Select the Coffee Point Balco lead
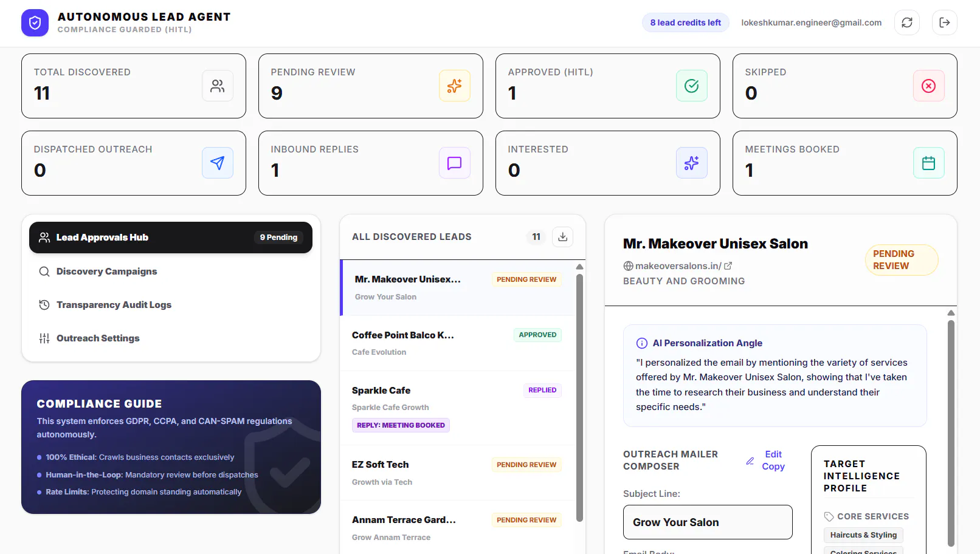This screenshot has width=980, height=554. [457, 343]
